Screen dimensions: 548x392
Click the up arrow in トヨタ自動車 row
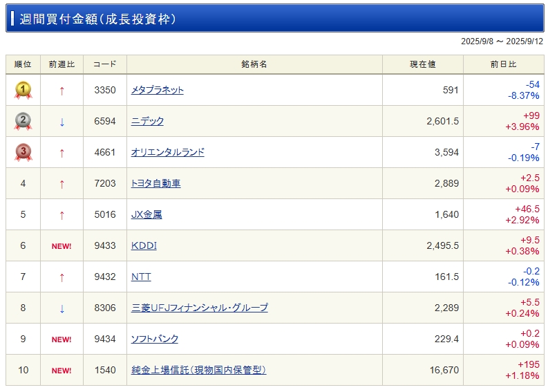click(x=62, y=185)
